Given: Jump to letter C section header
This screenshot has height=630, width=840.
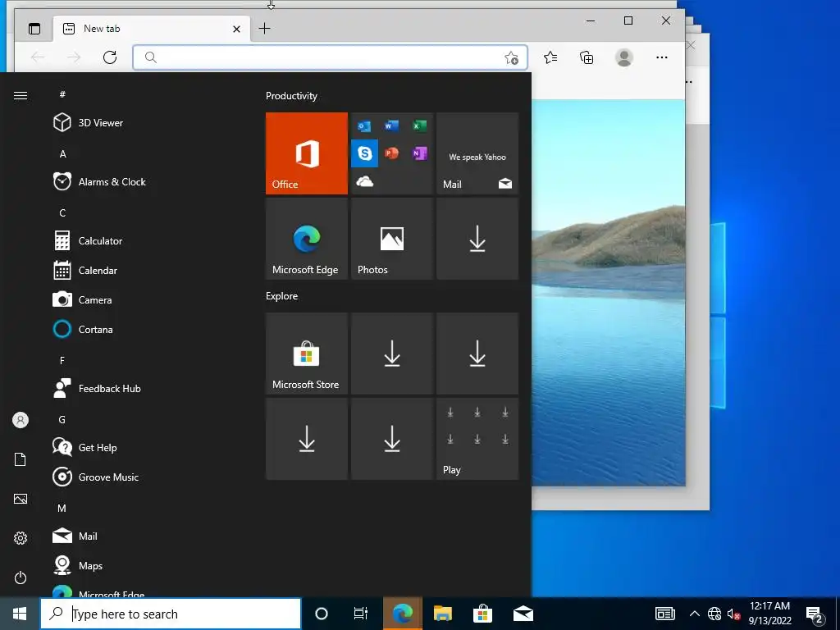Looking at the screenshot, I should pyautogui.click(x=62, y=212).
